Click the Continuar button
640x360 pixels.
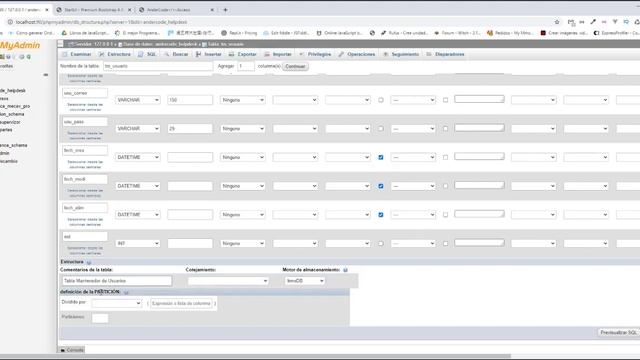click(295, 66)
